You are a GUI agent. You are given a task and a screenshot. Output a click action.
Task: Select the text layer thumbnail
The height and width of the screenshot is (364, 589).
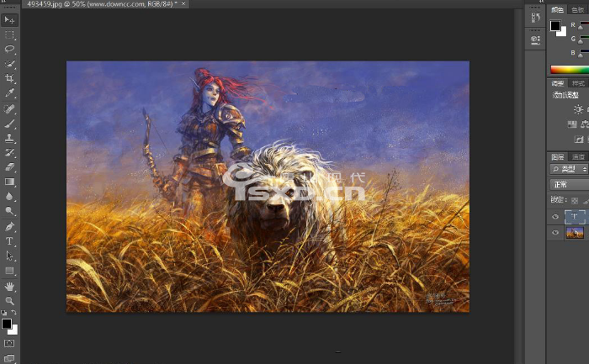(x=575, y=217)
